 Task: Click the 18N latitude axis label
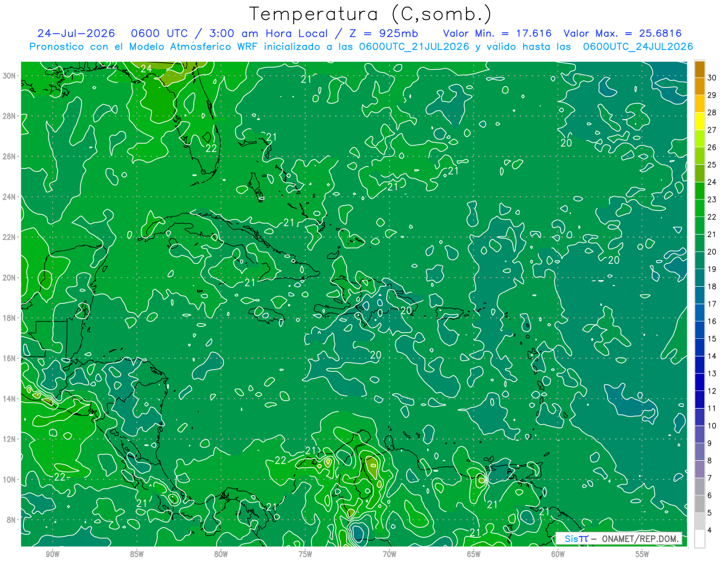tap(10, 318)
